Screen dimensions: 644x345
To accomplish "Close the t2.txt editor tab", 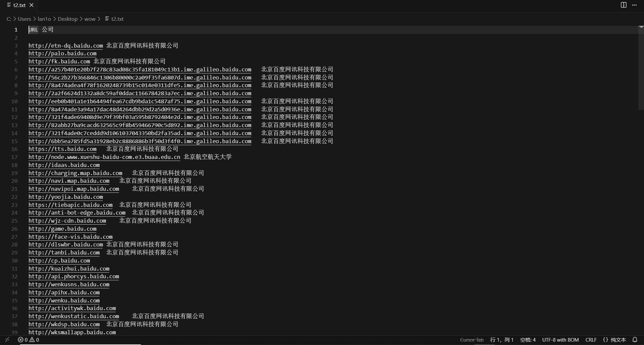I will coord(32,5).
